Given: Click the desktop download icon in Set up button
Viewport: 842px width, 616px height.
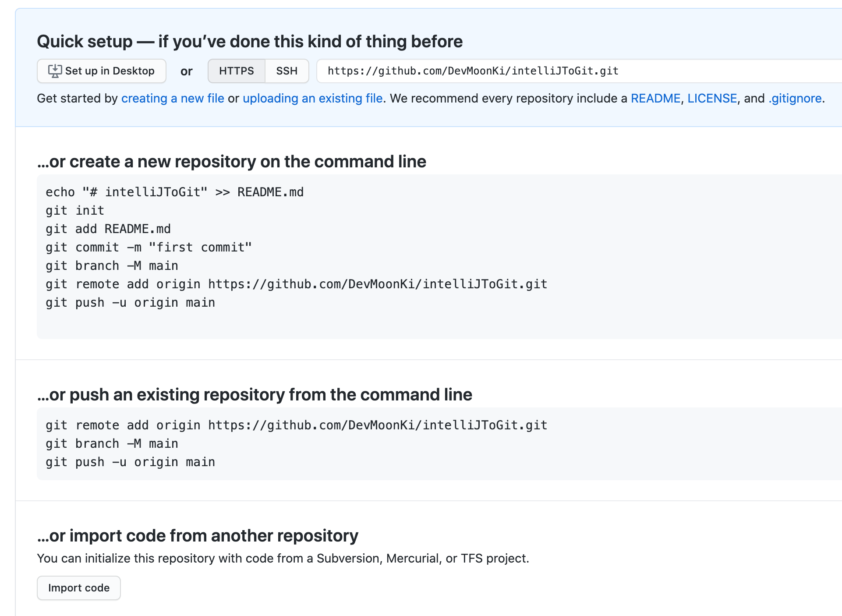Looking at the screenshot, I should [55, 71].
